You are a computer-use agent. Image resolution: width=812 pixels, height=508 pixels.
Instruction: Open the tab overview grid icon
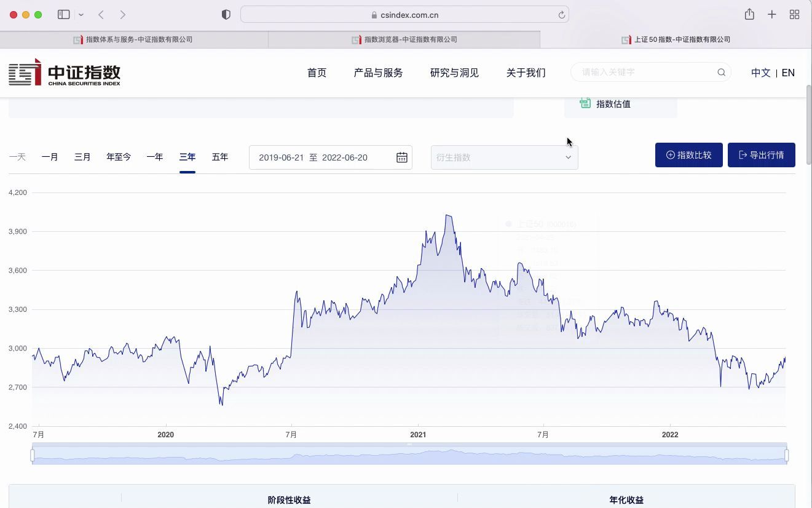click(x=795, y=14)
